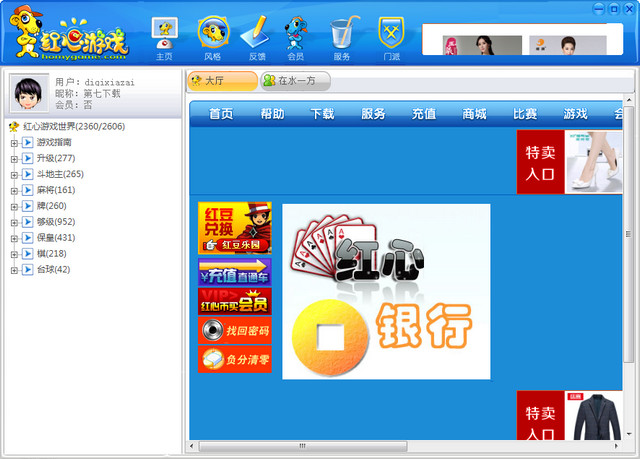
Task: Expand the 棋(218) tree node
Action: [x=14, y=255]
